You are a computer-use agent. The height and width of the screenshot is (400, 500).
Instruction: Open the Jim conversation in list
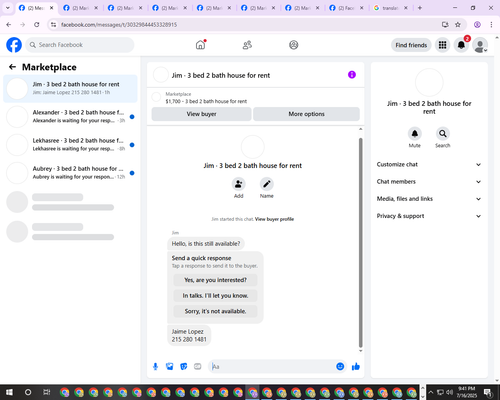coord(70,89)
